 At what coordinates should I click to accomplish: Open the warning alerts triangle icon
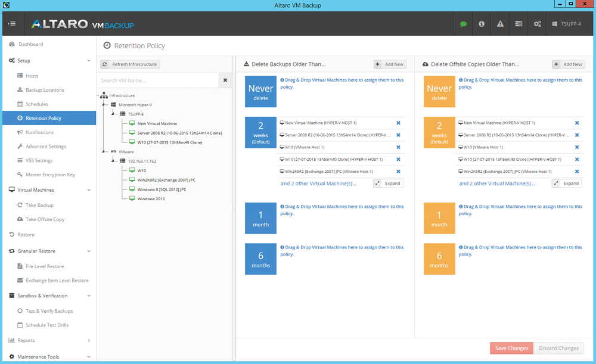pos(500,24)
